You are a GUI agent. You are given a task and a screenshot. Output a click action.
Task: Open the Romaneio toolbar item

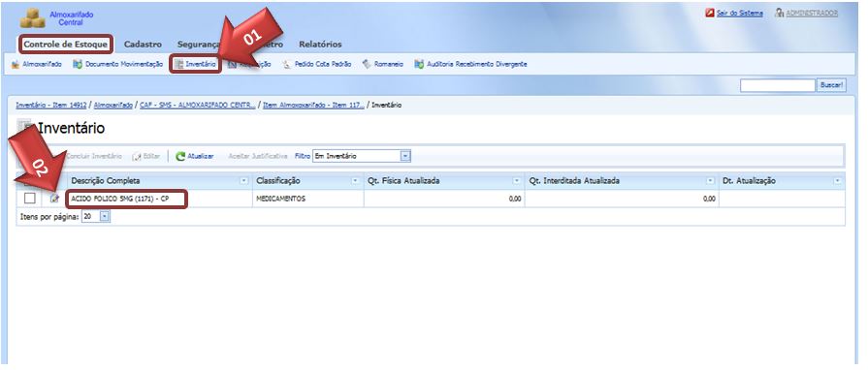[383, 64]
